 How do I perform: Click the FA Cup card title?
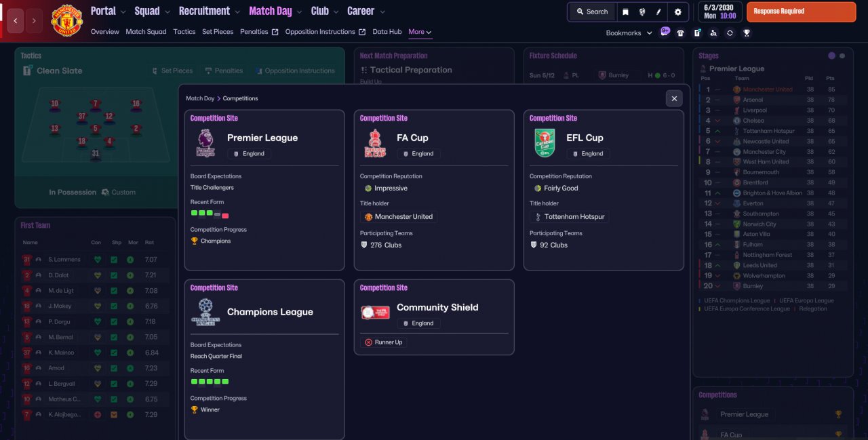tap(412, 138)
